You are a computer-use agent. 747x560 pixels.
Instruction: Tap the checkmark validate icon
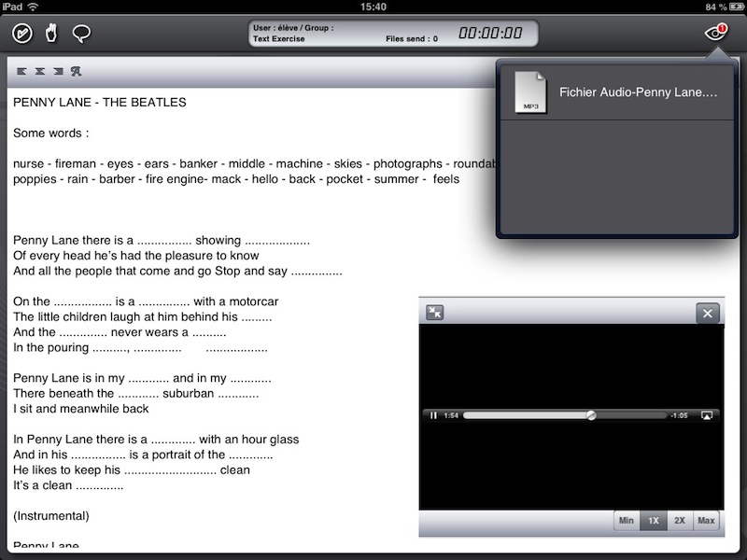pyautogui.click(x=22, y=35)
